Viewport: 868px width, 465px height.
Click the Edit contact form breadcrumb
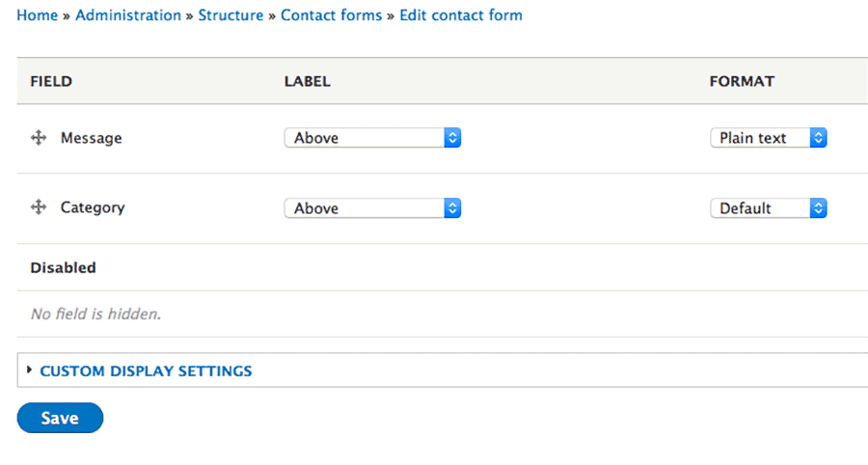(461, 14)
